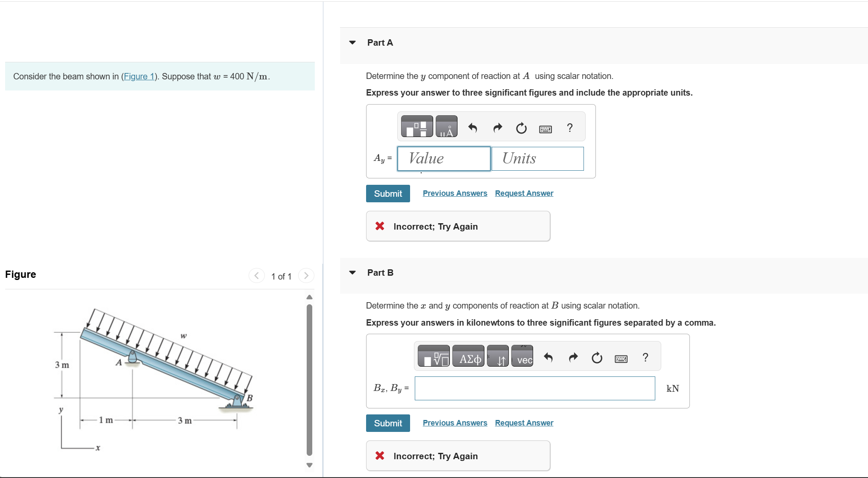Click the help question mark in Part B
Image resolution: width=868 pixels, height=478 pixels.
(x=645, y=357)
